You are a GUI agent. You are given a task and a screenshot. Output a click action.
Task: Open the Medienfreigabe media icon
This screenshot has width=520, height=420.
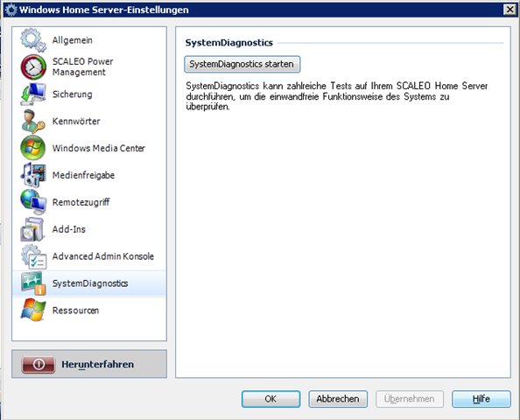coord(33,175)
